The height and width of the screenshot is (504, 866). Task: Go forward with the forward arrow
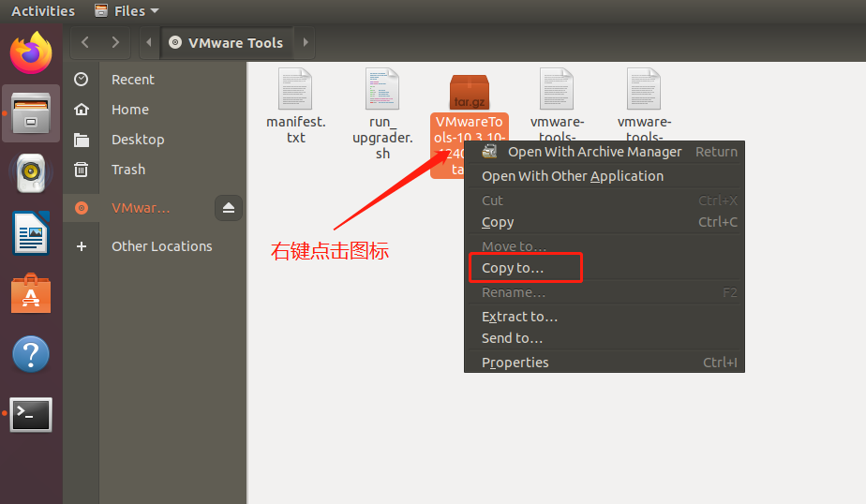click(x=115, y=42)
